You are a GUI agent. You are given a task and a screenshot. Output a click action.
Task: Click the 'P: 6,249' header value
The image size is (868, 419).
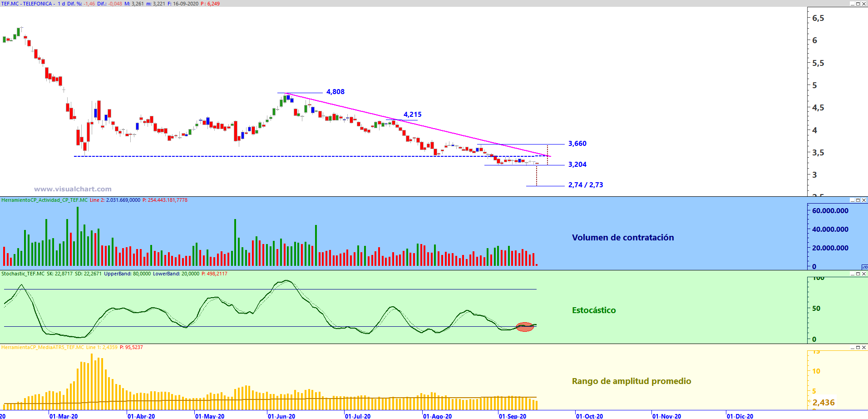tap(210, 4)
